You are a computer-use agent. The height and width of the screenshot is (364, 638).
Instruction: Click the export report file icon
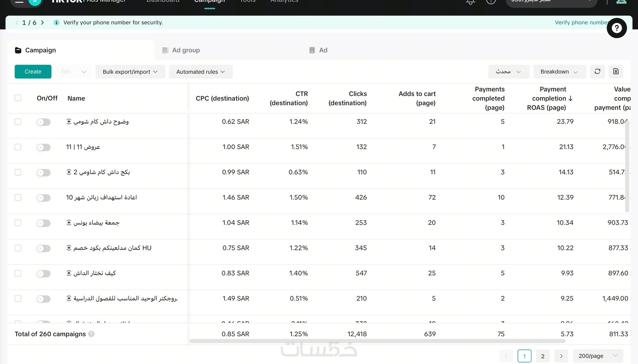coord(616,71)
